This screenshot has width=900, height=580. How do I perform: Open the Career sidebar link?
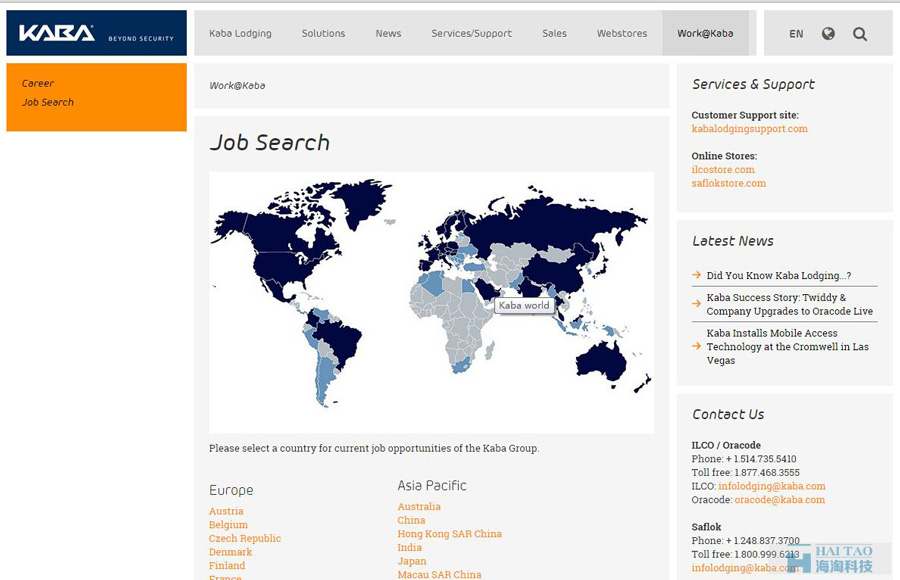tap(38, 83)
